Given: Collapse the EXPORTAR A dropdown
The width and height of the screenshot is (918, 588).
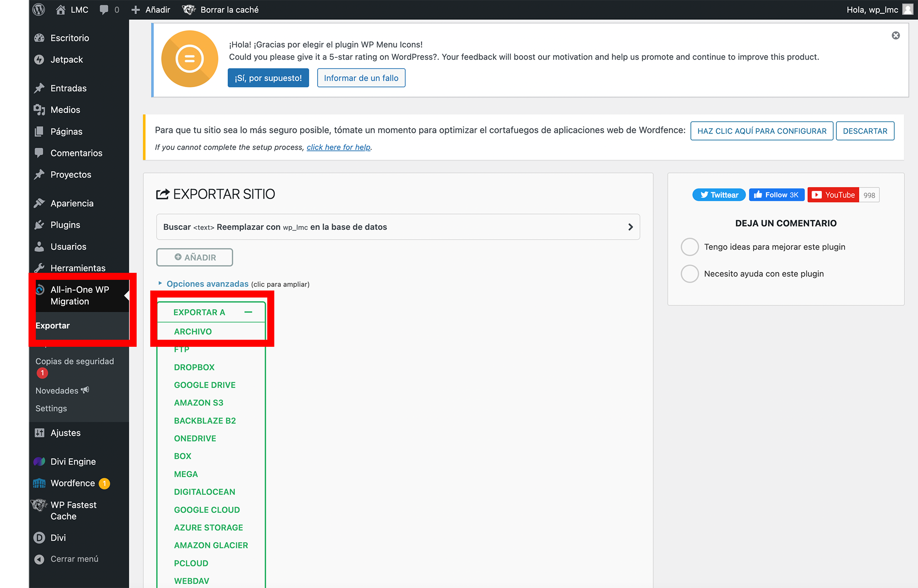Looking at the screenshot, I should click(248, 312).
